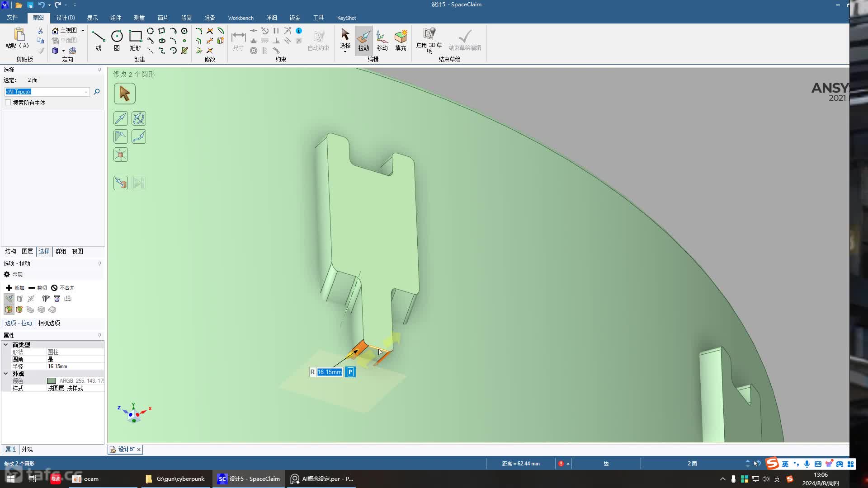Click End Sketch Editing (结束草绘编辑) checkmark

[x=465, y=40]
